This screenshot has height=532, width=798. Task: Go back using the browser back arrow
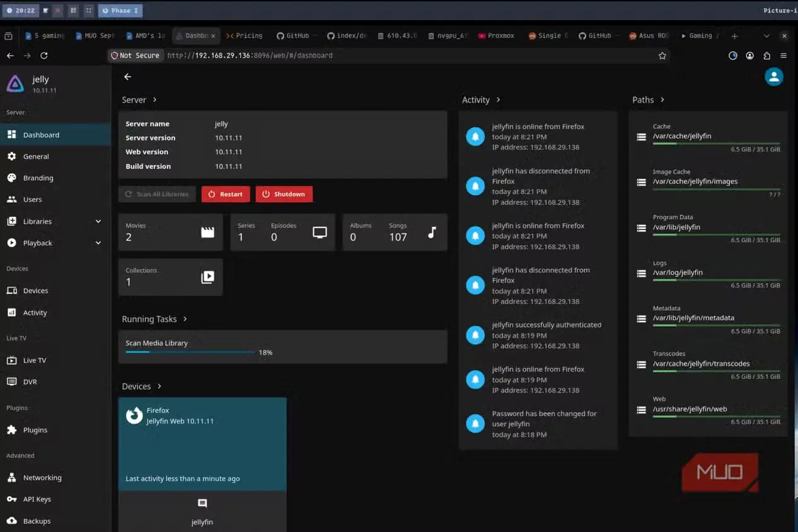click(x=9, y=55)
